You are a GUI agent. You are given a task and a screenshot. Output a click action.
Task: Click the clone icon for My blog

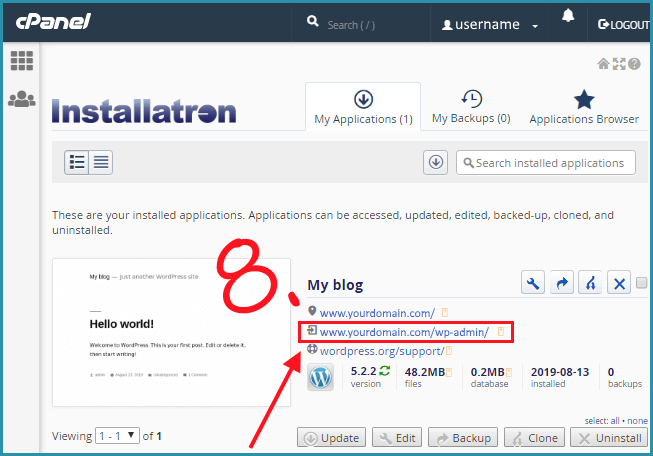click(590, 283)
